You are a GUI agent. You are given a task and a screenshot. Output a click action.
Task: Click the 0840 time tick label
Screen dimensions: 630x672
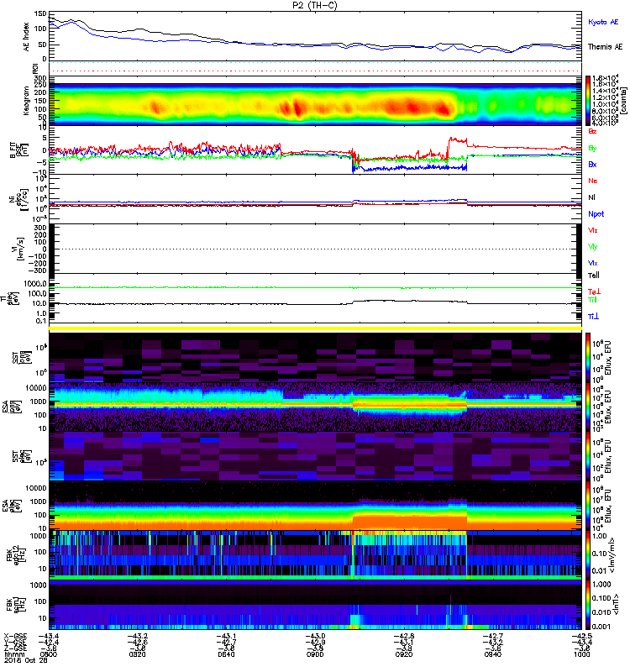pyautogui.click(x=226, y=654)
